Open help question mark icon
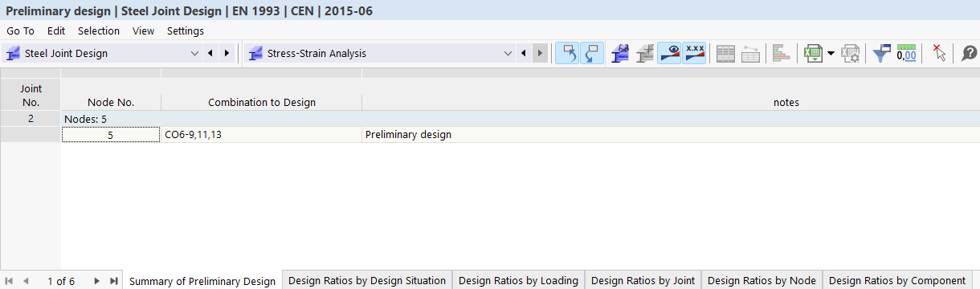The image size is (980, 289). tap(970, 54)
